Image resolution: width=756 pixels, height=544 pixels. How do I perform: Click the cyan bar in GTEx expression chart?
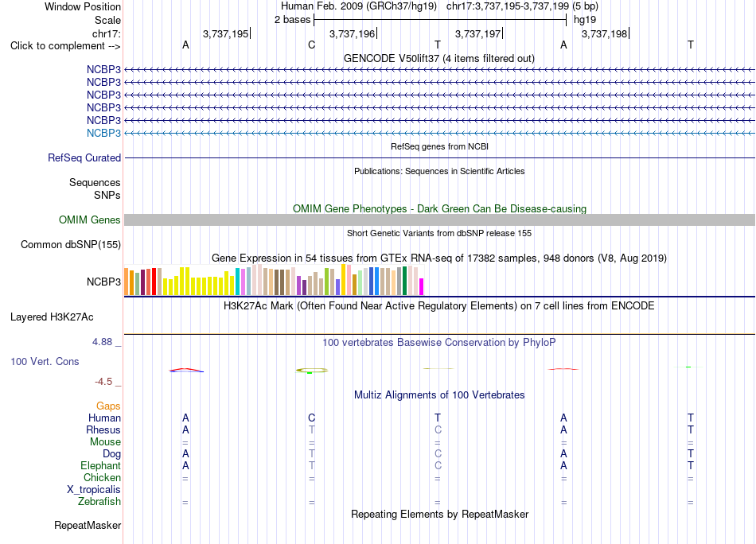pos(237,282)
